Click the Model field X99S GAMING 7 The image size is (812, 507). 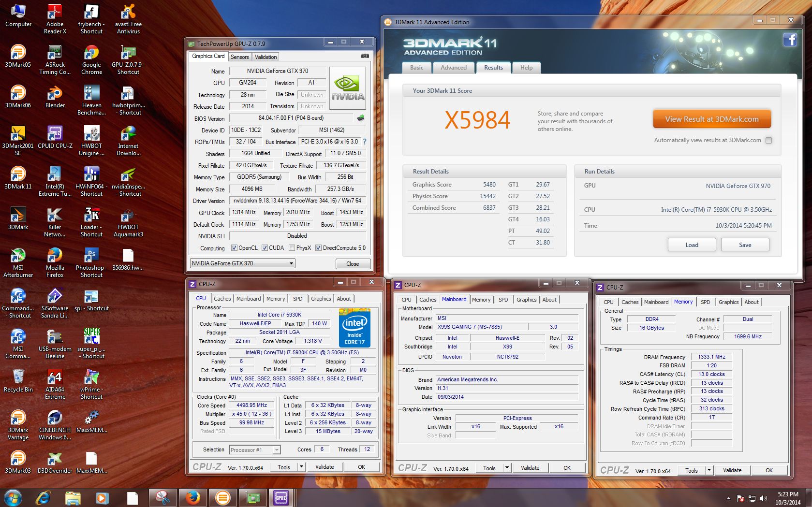(482, 327)
